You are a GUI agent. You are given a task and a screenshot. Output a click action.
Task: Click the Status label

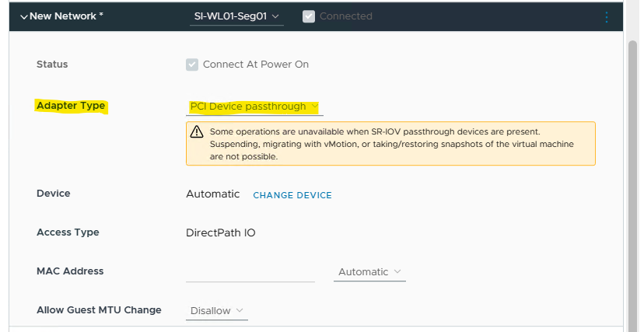tap(52, 65)
